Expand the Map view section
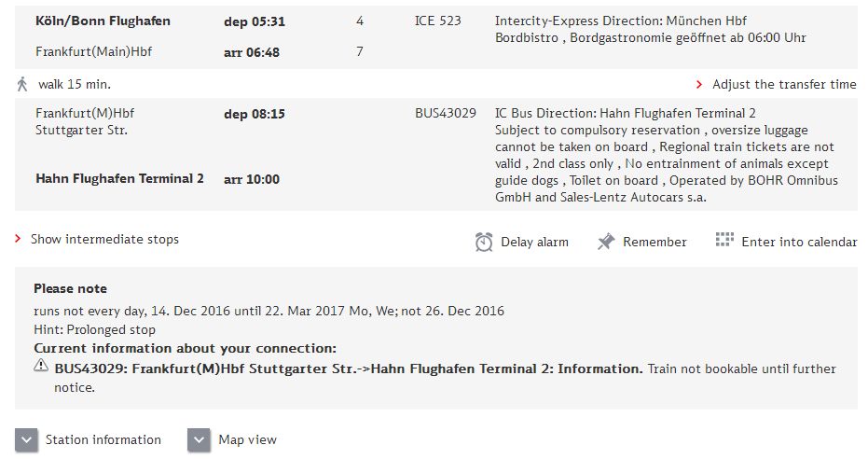 (x=199, y=439)
